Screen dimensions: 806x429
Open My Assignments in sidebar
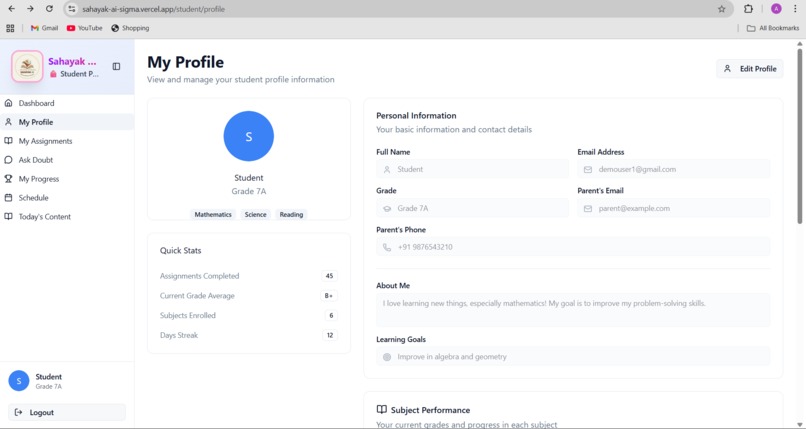point(67,141)
